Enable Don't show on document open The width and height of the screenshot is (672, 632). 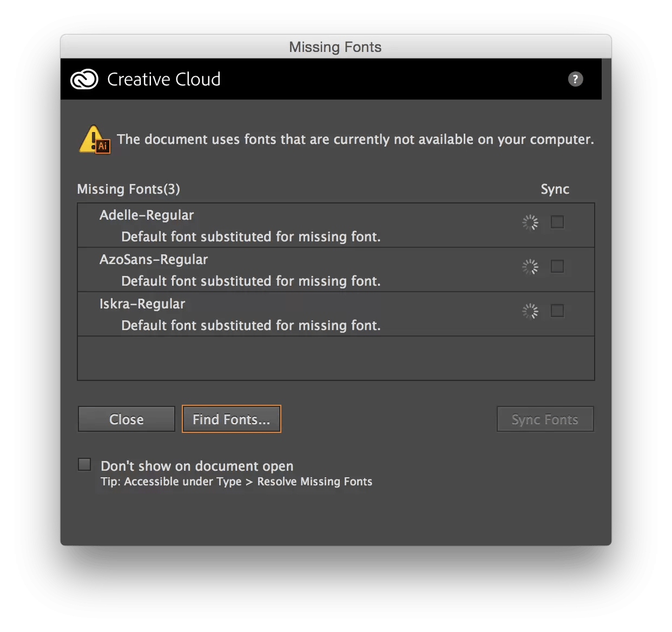click(84, 464)
